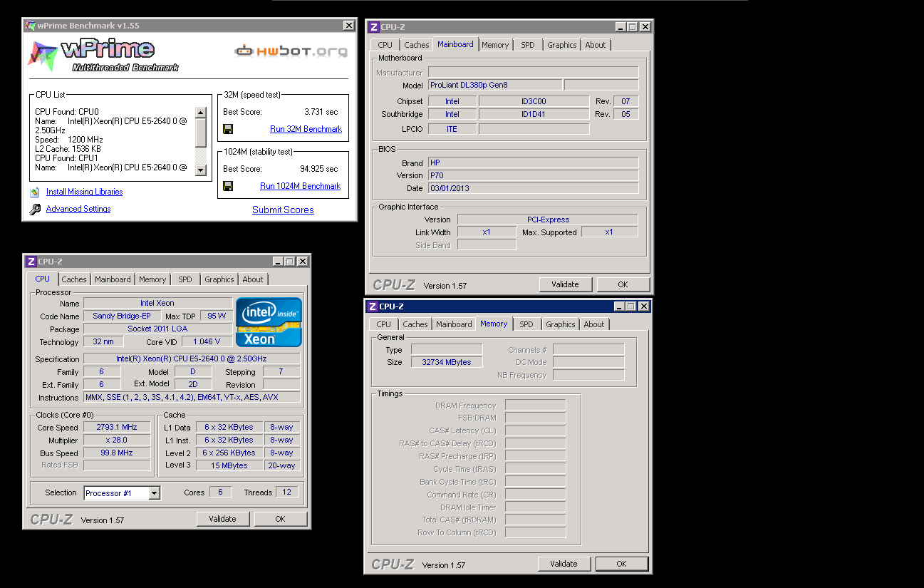Open CPU tab in Mainboard window
Screen dimensions: 924x588
(x=385, y=45)
